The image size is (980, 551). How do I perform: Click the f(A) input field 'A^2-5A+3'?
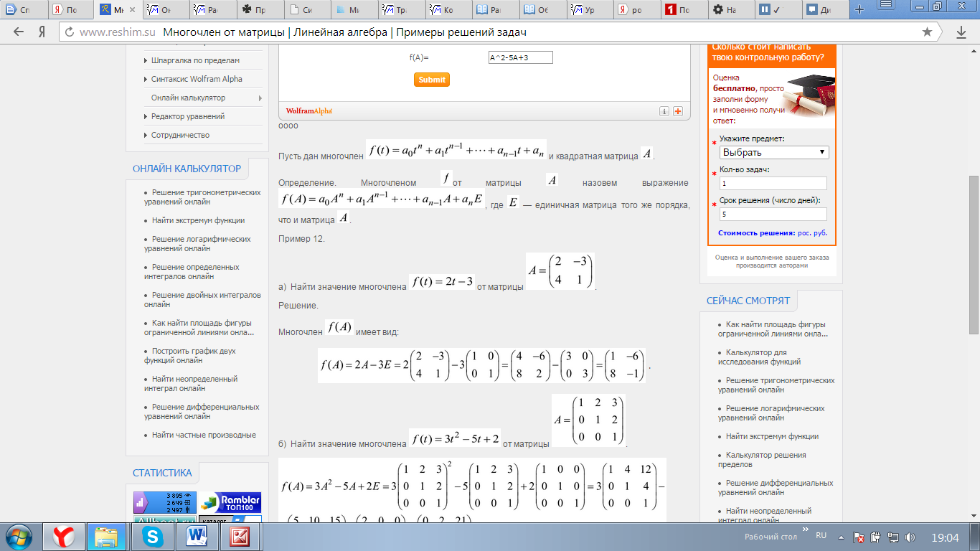[520, 57]
